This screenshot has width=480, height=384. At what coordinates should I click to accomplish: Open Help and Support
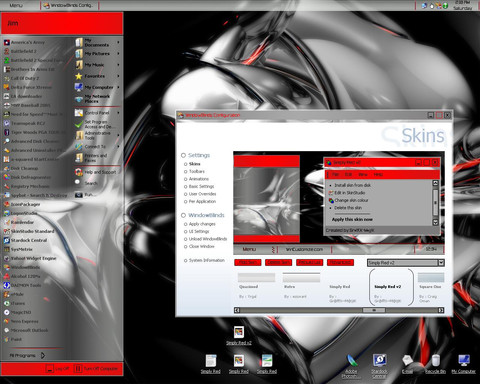click(96, 172)
